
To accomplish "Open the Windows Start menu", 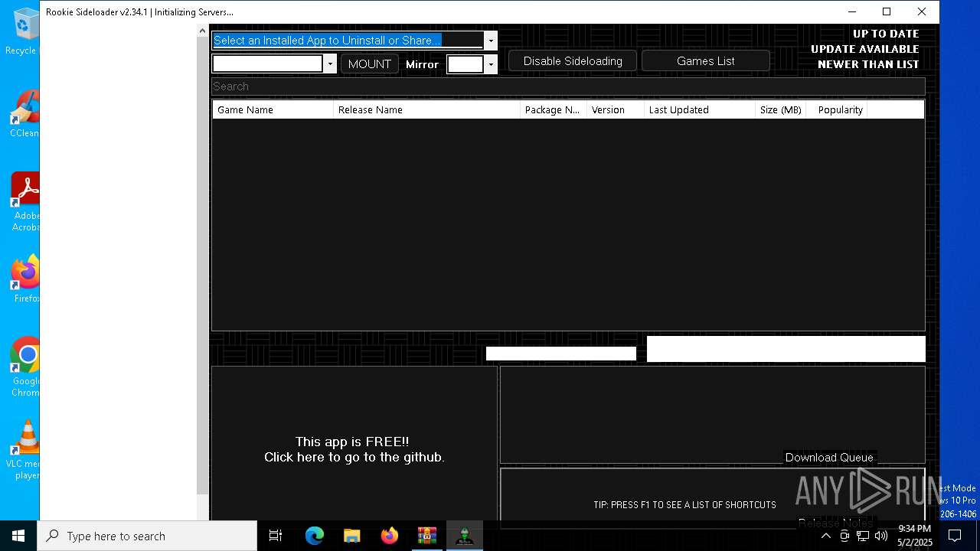I will click(x=18, y=536).
